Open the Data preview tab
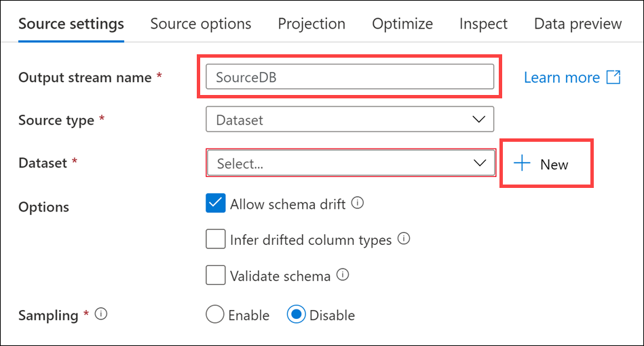 (x=577, y=24)
